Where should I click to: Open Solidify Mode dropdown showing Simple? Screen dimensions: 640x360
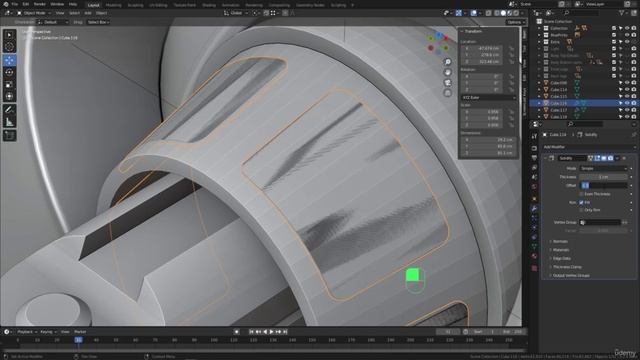coord(603,168)
